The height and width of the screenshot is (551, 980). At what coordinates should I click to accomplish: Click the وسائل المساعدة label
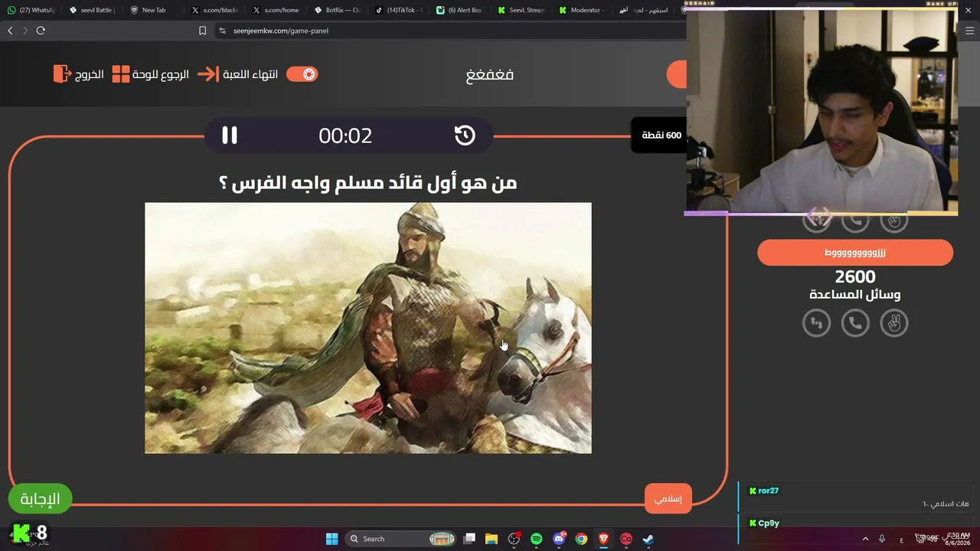pos(855,295)
